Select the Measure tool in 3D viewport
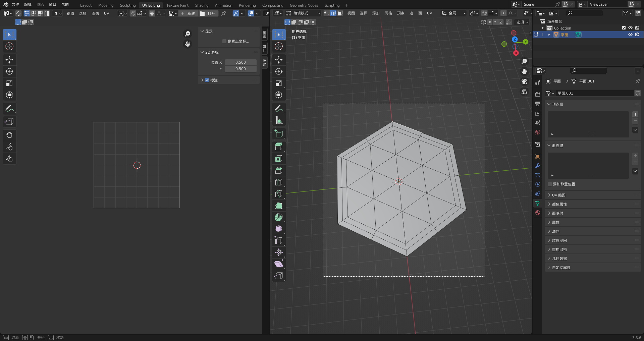644x341 pixels. click(x=279, y=120)
